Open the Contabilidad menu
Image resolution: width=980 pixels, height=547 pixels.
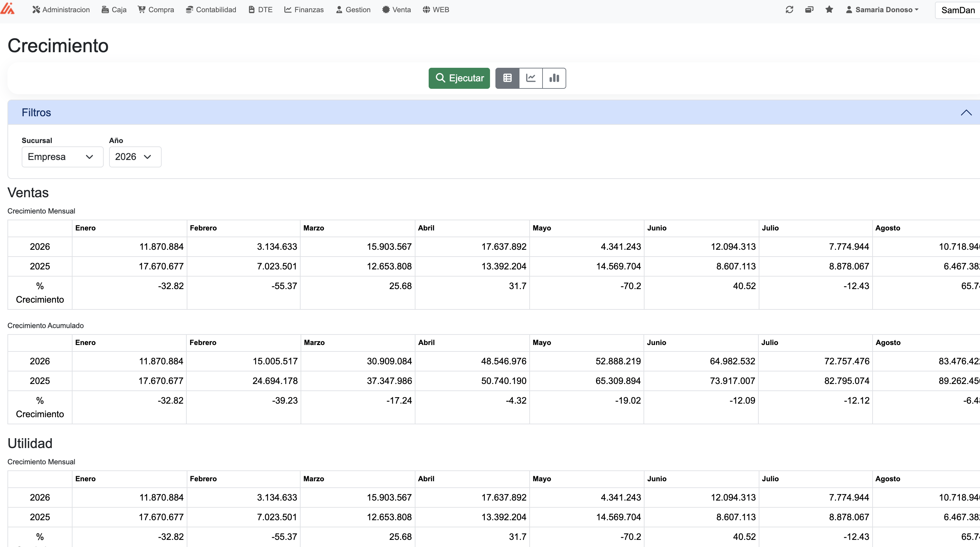[x=211, y=9]
